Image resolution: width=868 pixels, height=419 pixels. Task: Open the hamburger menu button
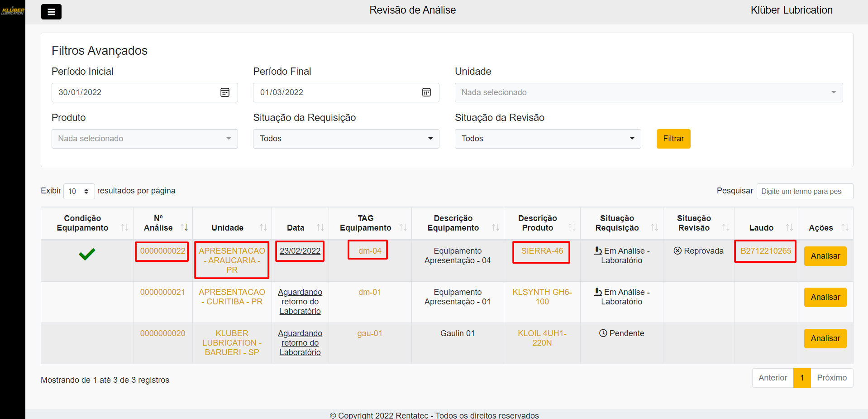click(x=51, y=12)
